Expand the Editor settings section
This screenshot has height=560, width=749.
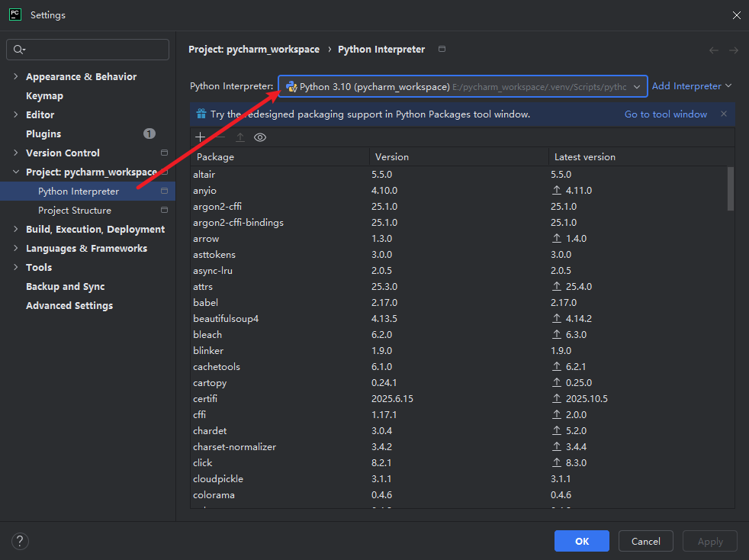[x=16, y=114]
